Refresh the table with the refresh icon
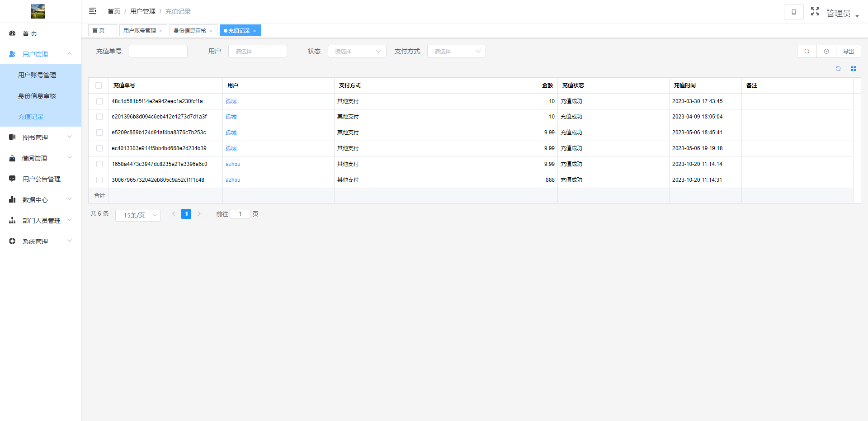 point(838,69)
